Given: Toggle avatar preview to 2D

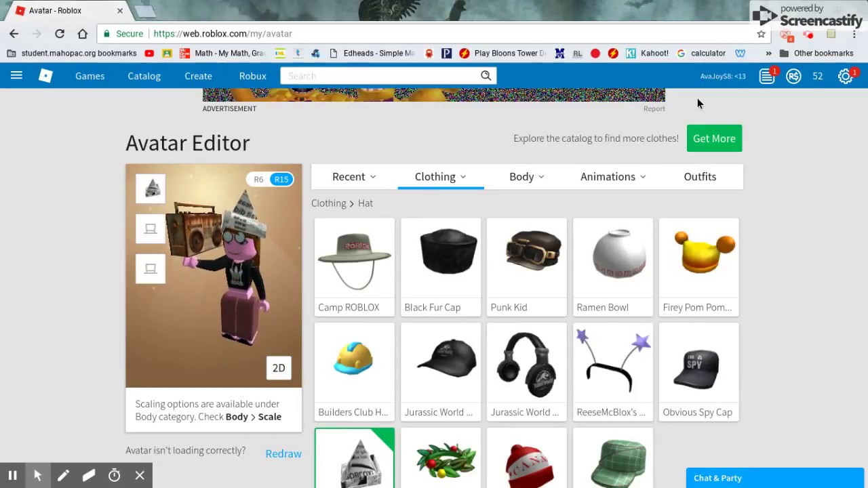Looking at the screenshot, I should (x=279, y=368).
